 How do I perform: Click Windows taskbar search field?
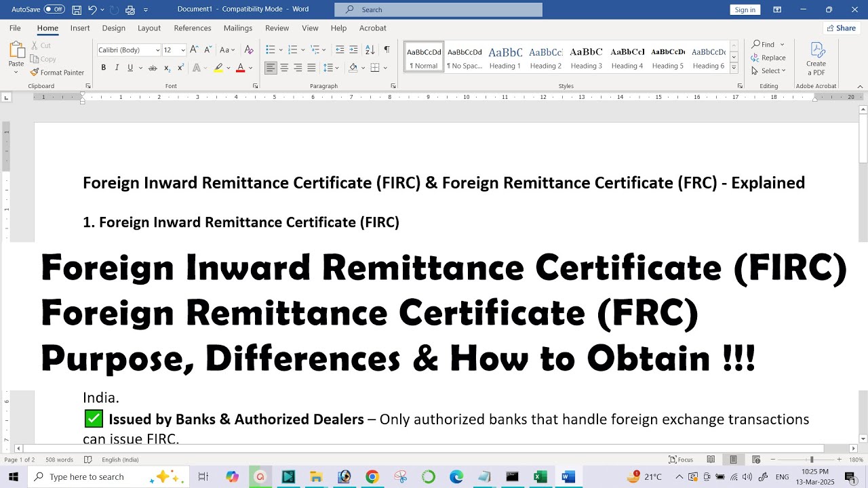pos(110,476)
